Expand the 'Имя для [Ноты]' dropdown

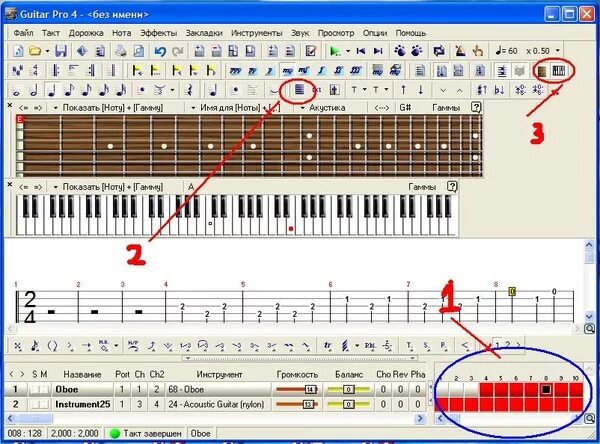point(193,108)
